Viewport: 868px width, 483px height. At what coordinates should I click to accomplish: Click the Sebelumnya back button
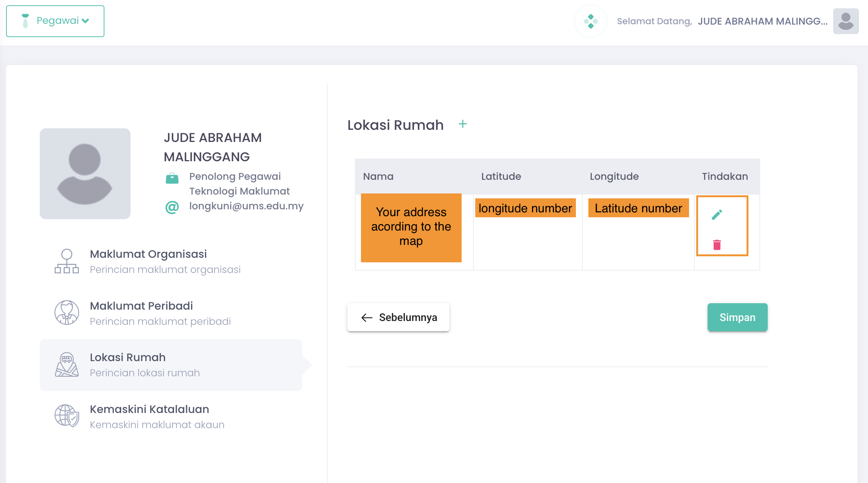tap(398, 317)
